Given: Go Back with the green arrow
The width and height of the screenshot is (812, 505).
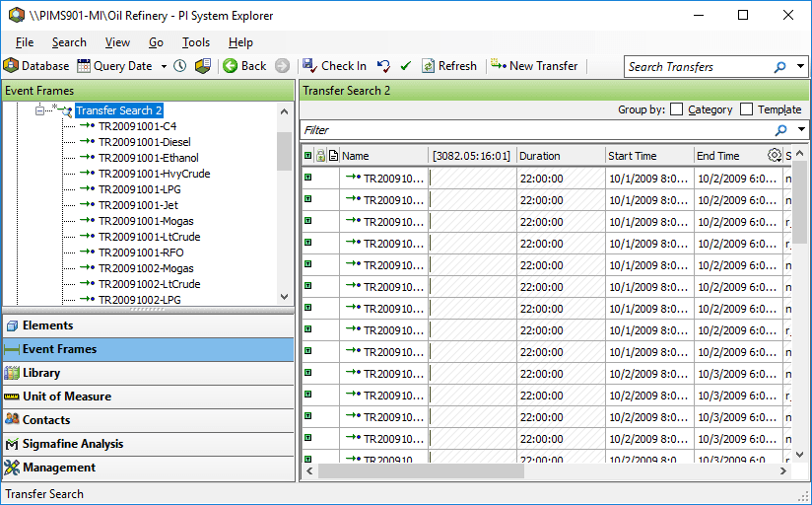Looking at the screenshot, I should (244, 66).
